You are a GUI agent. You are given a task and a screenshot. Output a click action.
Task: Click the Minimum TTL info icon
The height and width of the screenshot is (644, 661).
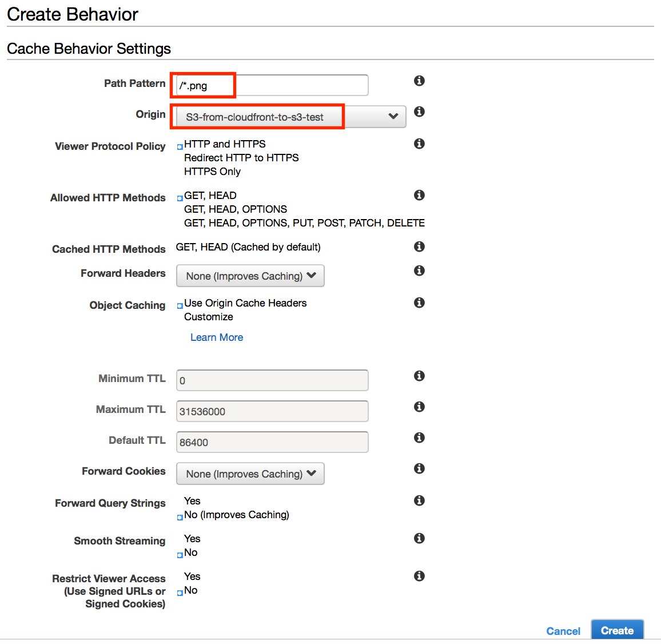419,376
